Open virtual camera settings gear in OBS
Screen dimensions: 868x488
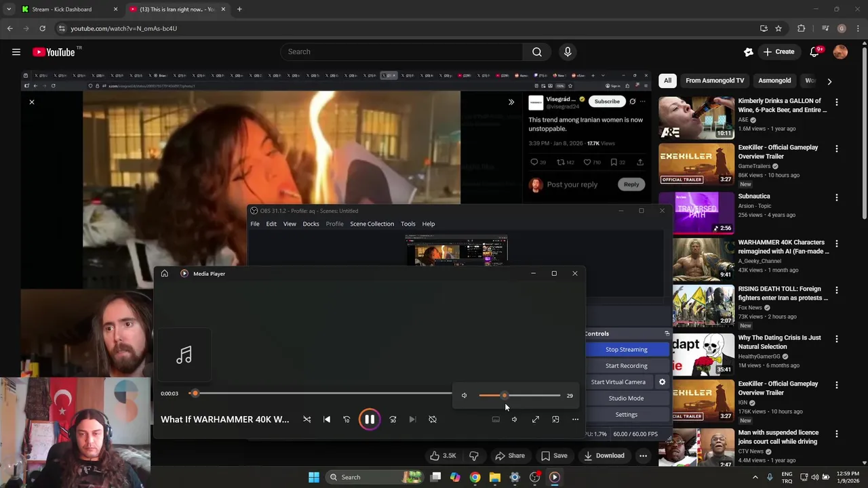[x=663, y=382]
